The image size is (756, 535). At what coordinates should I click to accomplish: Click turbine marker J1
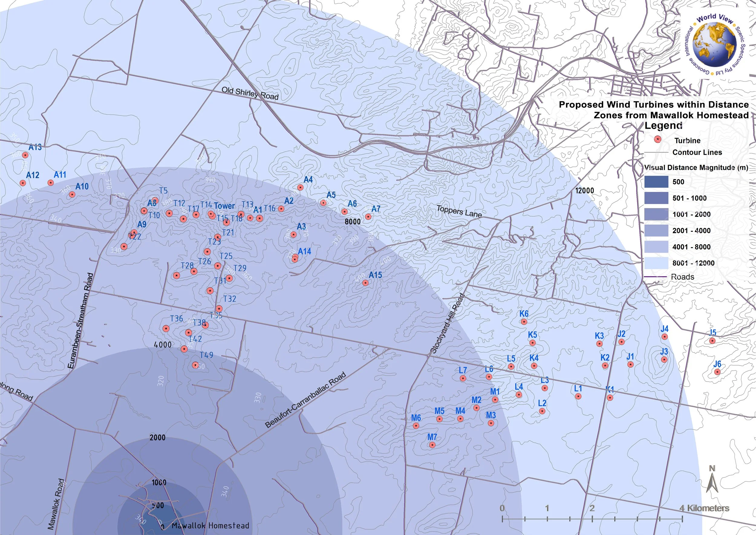630,364
